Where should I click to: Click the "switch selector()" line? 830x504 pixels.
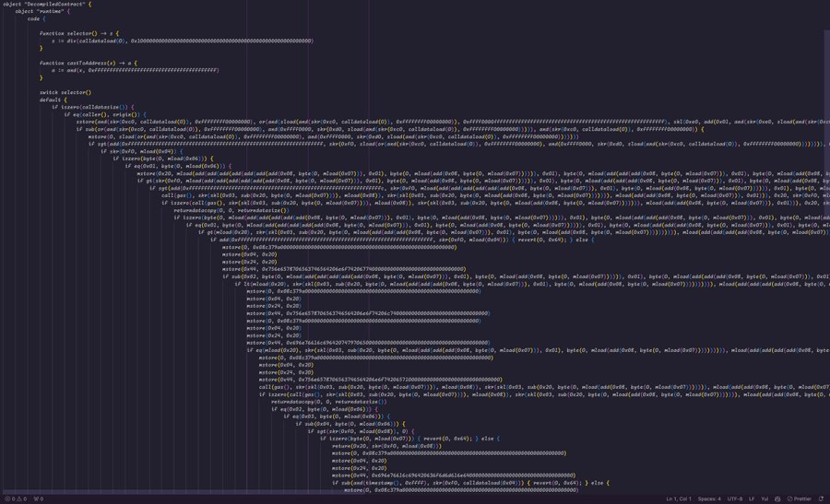[x=65, y=92]
